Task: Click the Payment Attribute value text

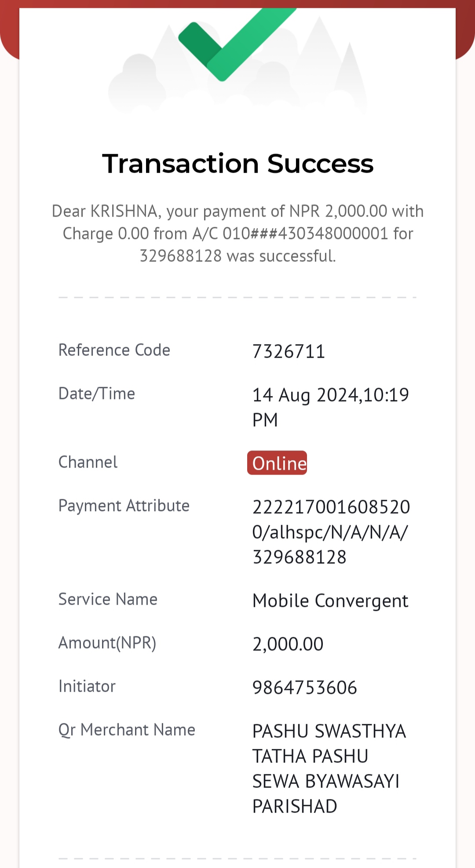Action: (331, 532)
